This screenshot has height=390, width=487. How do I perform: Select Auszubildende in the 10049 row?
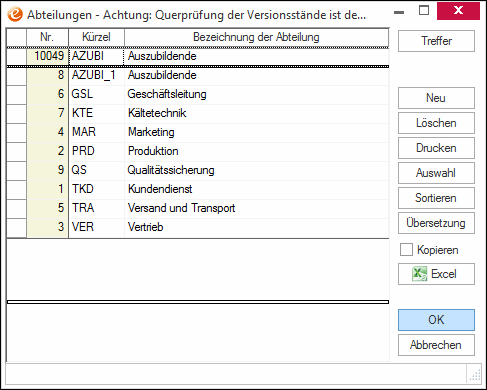256,56
